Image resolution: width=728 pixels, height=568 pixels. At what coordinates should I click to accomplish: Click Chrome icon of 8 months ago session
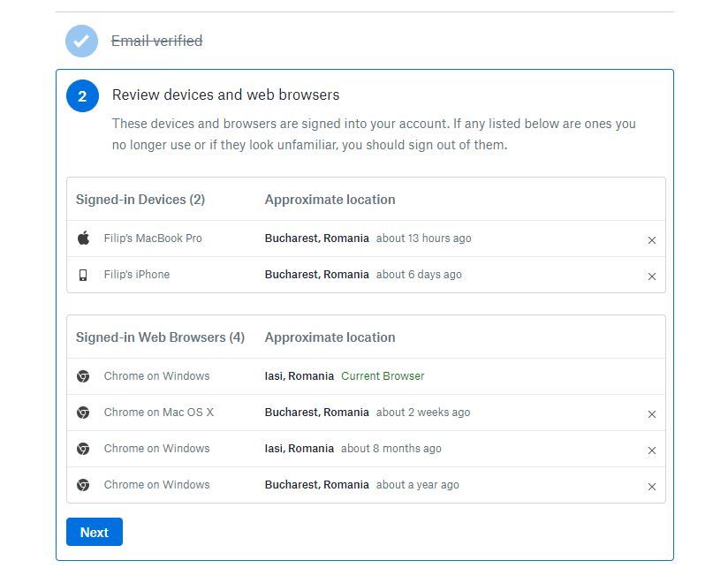83,448
